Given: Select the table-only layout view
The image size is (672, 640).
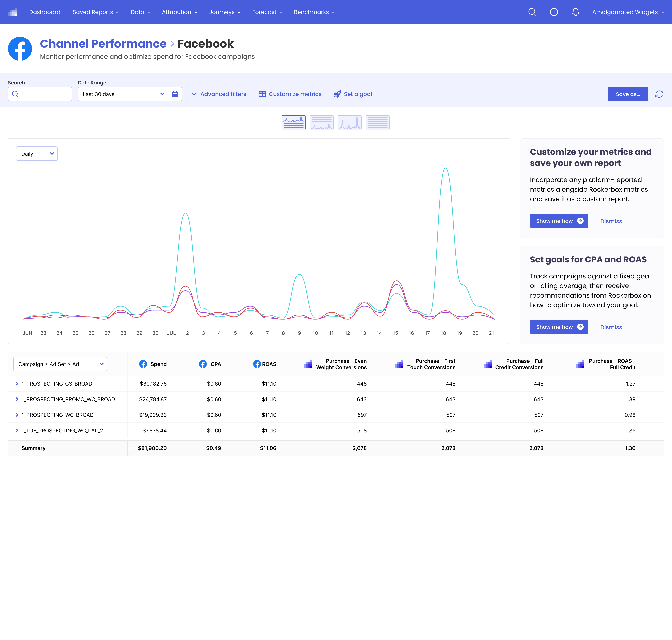Looking at the screenshot, I should pyautogui.click(x=377, y=123).
